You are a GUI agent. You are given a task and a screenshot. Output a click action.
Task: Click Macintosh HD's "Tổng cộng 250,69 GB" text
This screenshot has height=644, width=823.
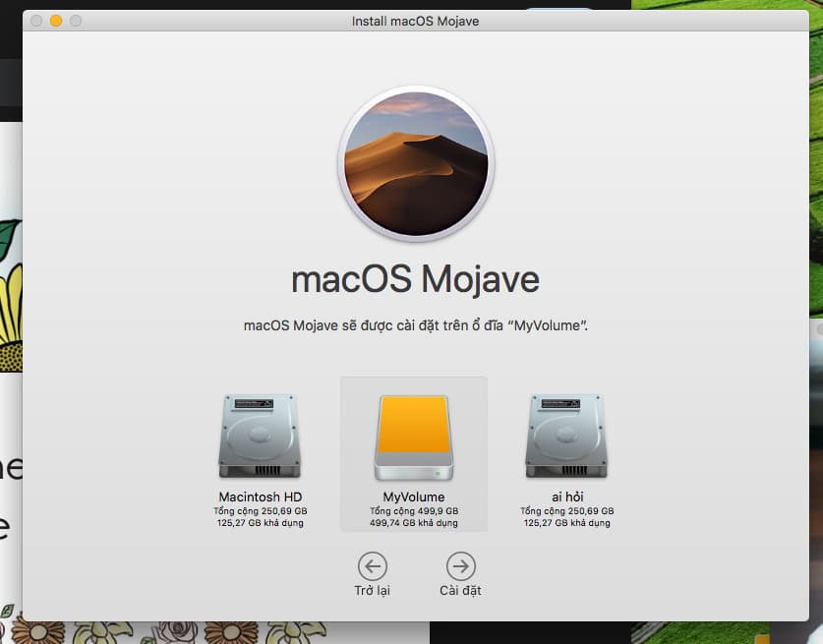tap(261, 511)
